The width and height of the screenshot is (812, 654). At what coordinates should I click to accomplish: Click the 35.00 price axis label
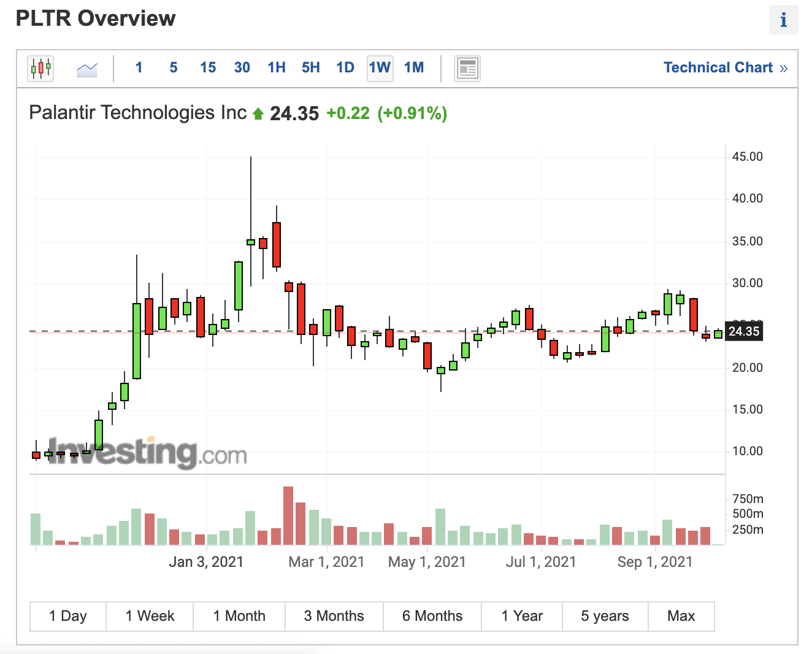(x=748, y=241)
